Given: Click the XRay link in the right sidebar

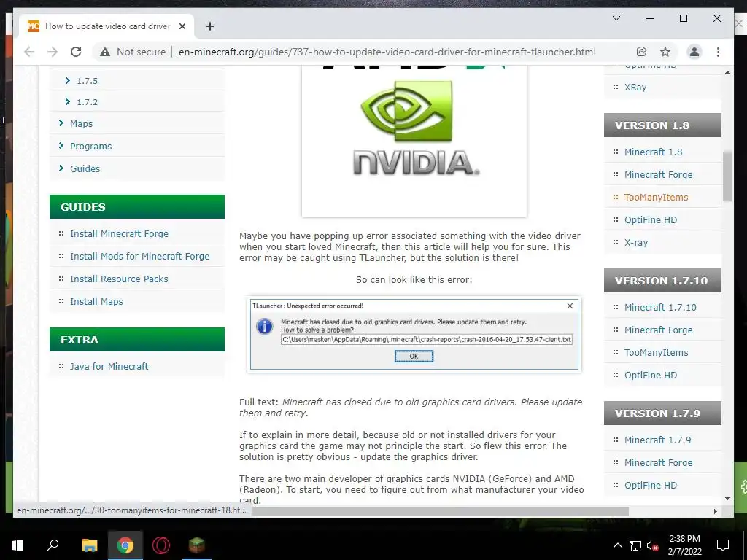Looking at the screenshot, I should click(635, 87).
